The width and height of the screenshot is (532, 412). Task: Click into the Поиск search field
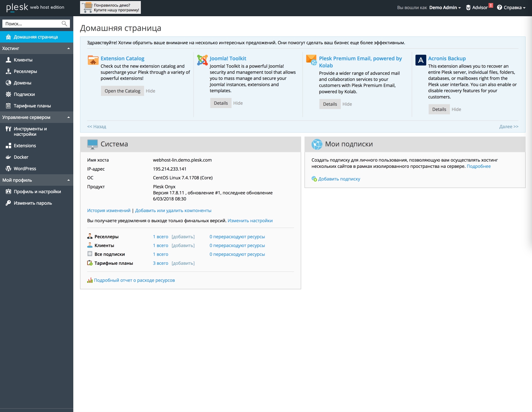point(32,24)
